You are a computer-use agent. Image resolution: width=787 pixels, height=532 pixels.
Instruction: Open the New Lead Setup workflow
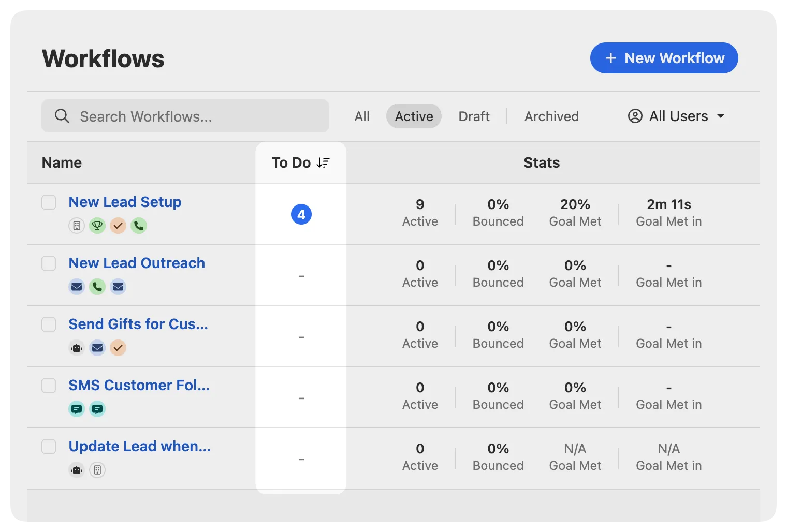(x=125, y=202)
